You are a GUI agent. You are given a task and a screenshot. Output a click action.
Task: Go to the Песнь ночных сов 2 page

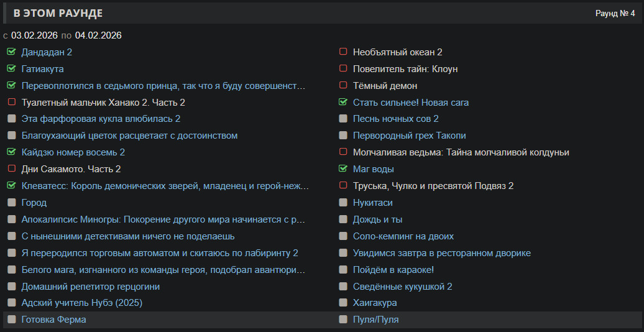coord(395,119)
